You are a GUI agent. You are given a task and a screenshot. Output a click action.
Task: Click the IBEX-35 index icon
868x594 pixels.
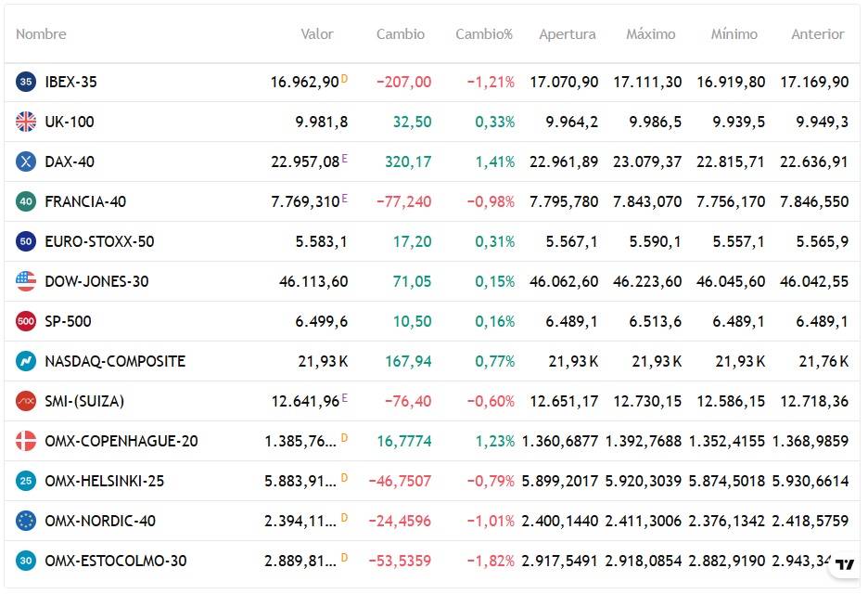[26, 82]
